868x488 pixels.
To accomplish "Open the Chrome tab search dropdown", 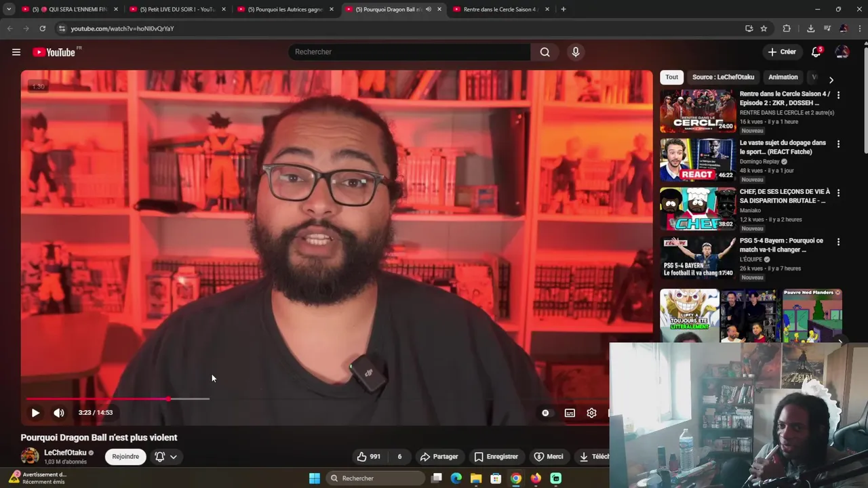I will 9,9.
